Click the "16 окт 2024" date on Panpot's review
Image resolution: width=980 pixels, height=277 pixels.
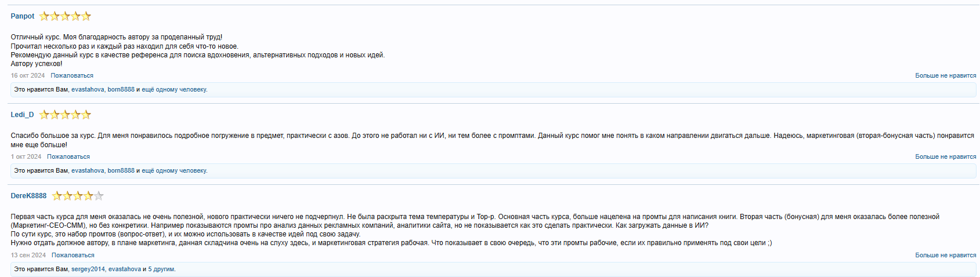(x=28, y=76)
